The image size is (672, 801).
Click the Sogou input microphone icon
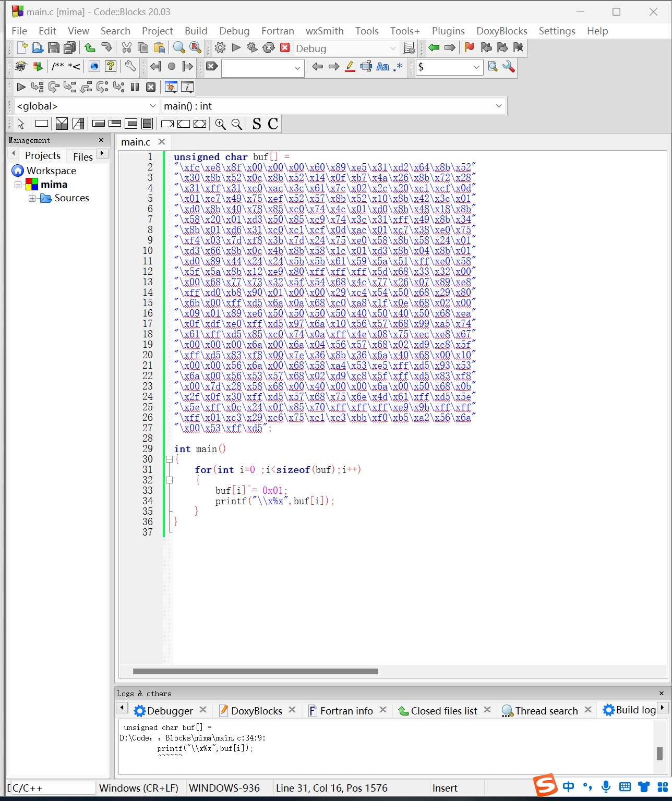[x=606, y=786]
